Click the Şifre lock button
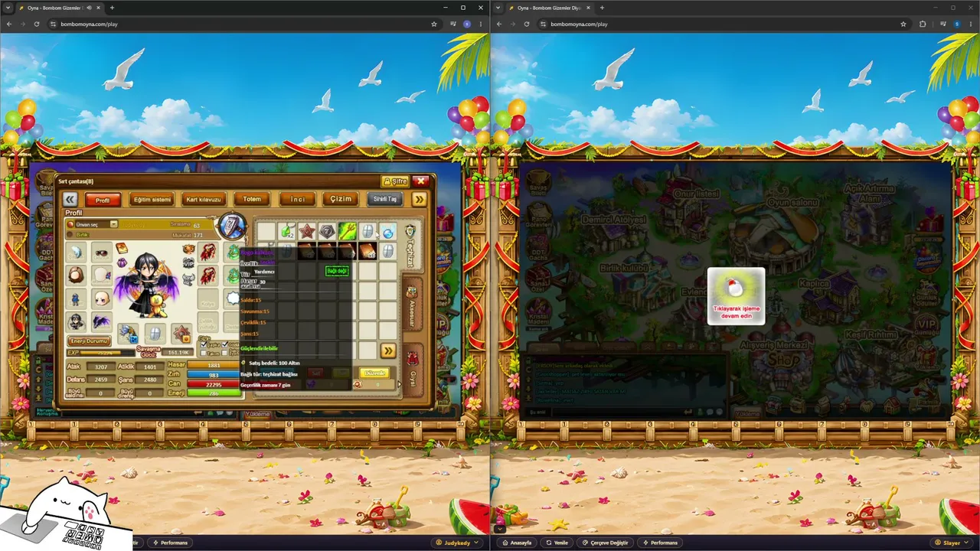This screenshot has width=980, height=551. point(396,181)
